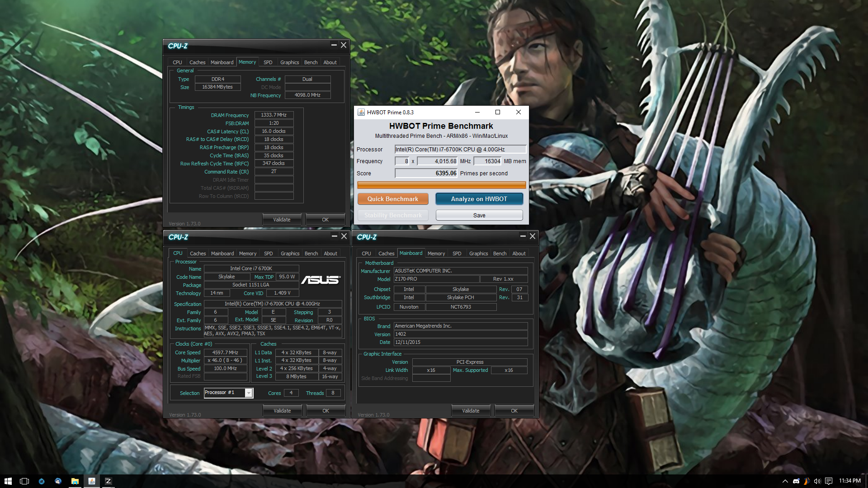The height and width of the screenshot is (488, 868).
Task: Click the Core Speed value 4597.7 MHz
Action: pyautogui.click(x=225, y=352)
